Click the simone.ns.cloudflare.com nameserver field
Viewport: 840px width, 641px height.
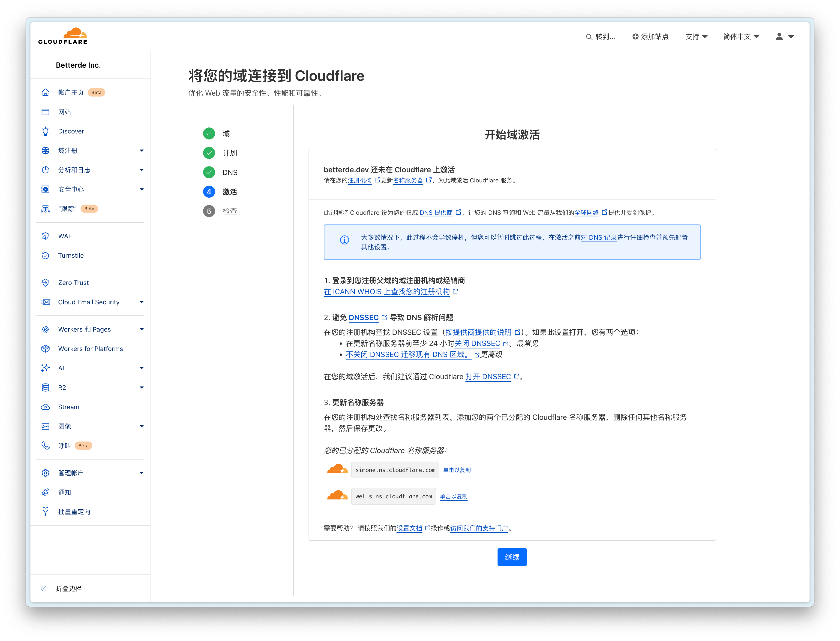(395, 470)
